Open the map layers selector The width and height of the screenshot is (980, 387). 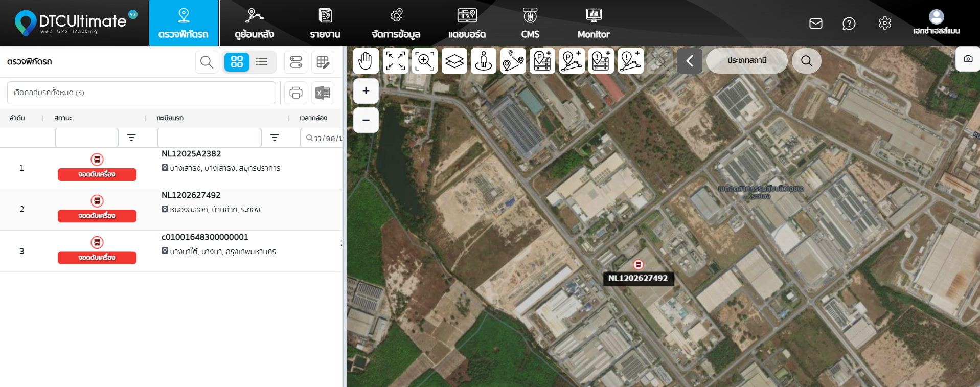[x=454, y=61]
